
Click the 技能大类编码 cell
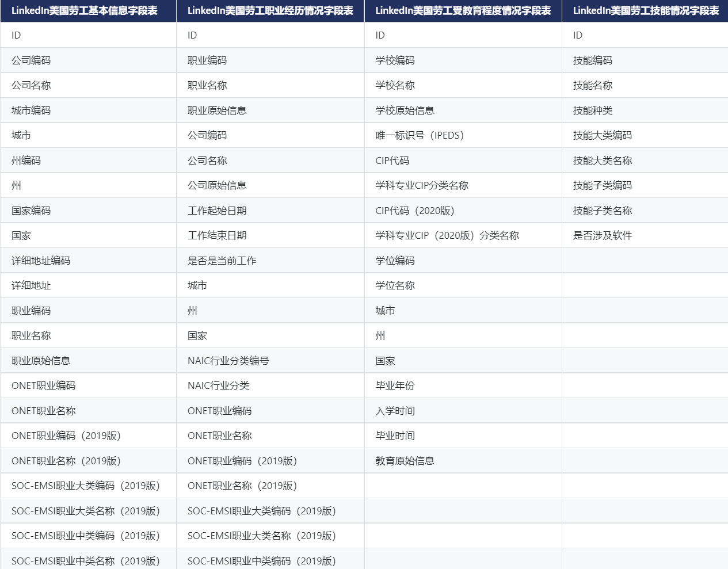pyautogui.click(x=645, y=135)
